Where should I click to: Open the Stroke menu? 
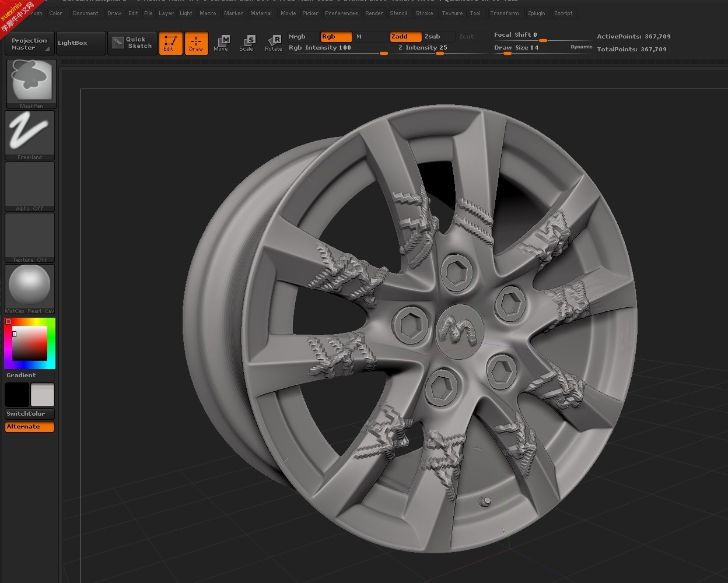pos(425,13)
